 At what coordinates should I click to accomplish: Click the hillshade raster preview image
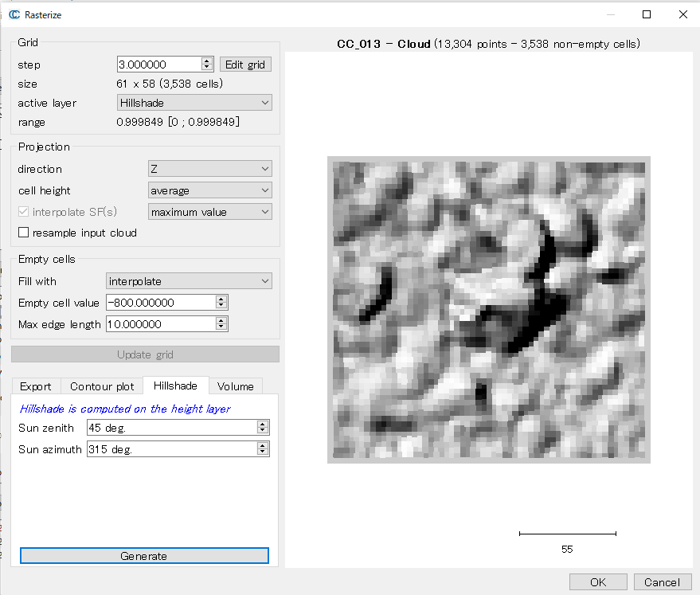488,310
